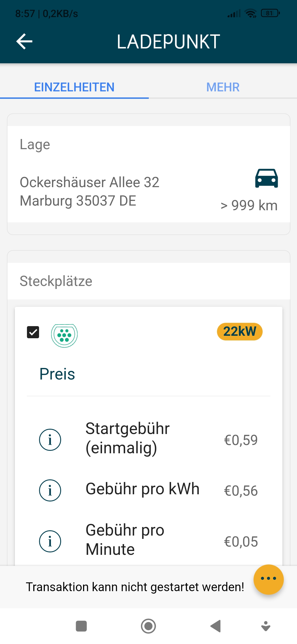Viewport: 297px width, 644px height.
Task: Tap the back arrow in the header
Action: coord(24,42)
